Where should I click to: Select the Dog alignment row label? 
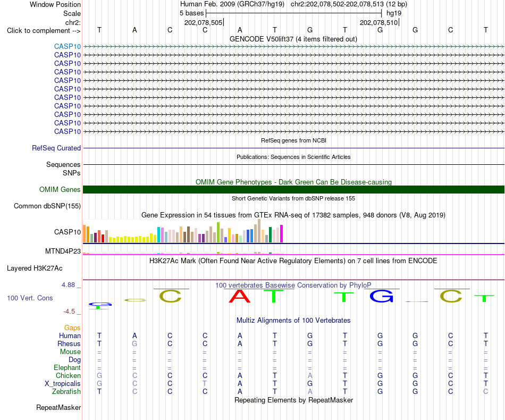tap(74, 360)
